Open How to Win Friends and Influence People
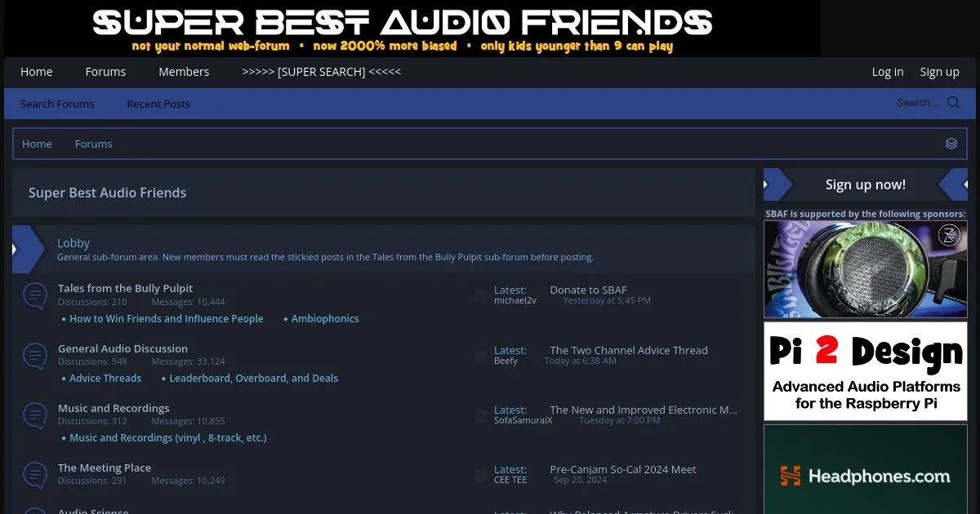980x514 pixels. [167, 319]
